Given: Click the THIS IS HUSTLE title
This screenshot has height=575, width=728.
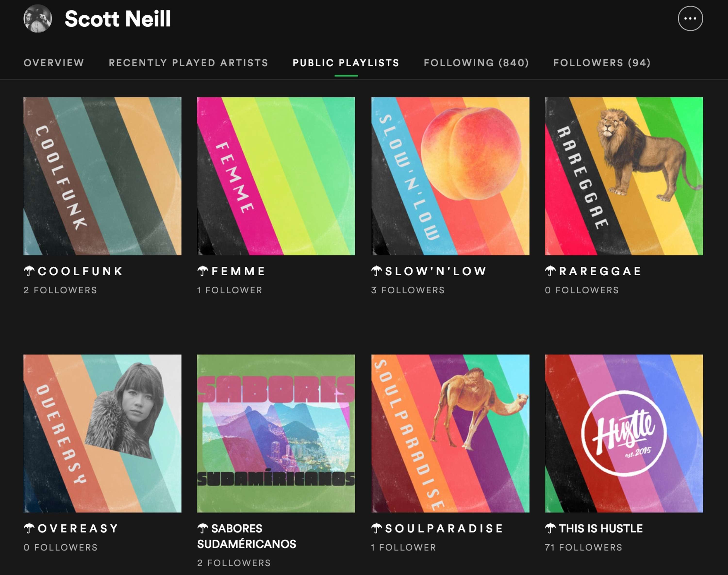Looking at the screenshot, I should [x=594, y=528].
